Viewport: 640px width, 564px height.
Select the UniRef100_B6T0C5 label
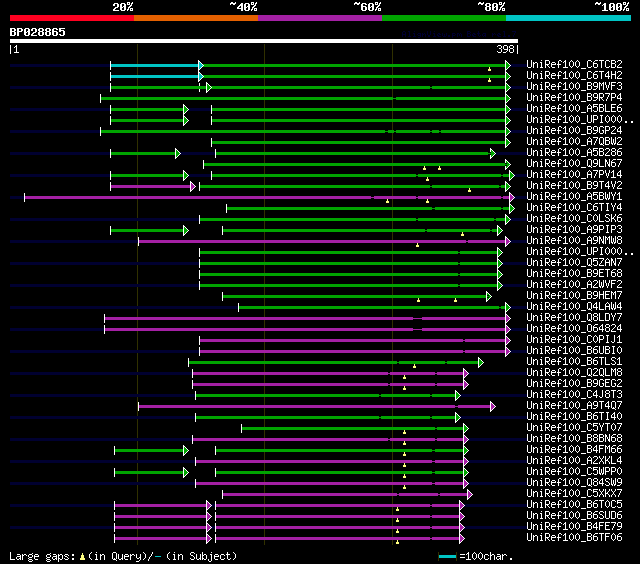pyautogui.click(x=574, y=505)
